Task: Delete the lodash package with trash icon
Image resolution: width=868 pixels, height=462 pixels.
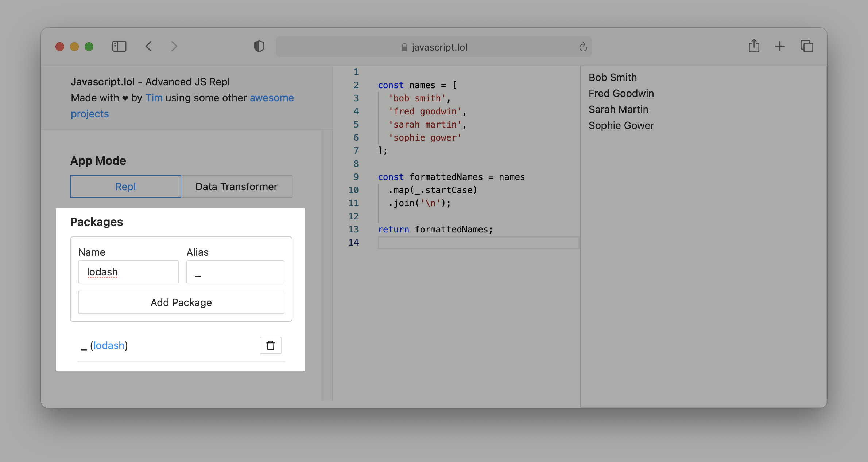Action: (x=271, y=345)
